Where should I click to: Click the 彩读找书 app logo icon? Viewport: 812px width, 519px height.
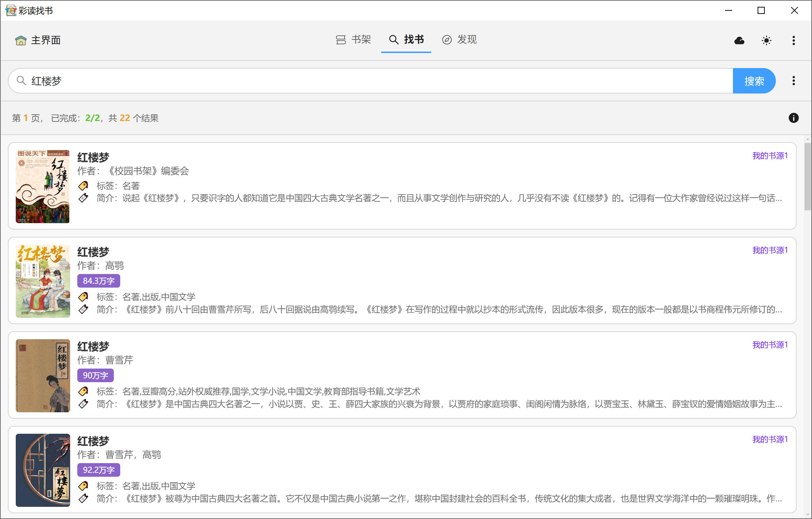click(11, 10)
